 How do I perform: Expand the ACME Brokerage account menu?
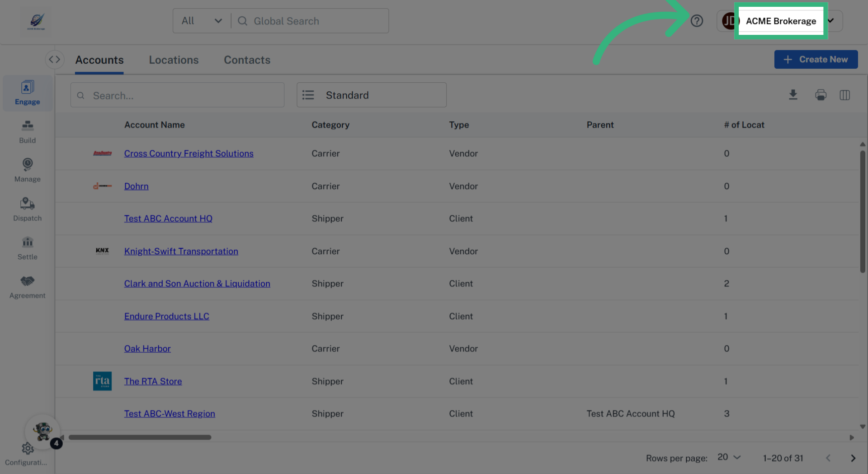830,21
